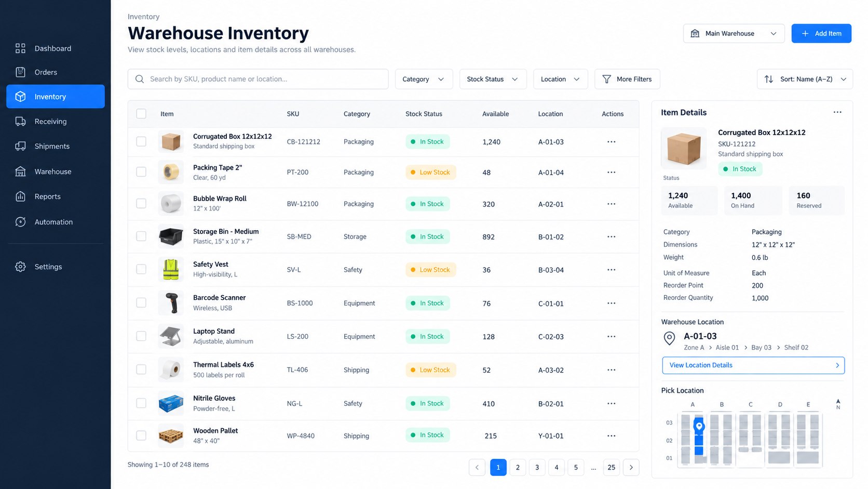The image size is (868, 489).
Task: Jump to page 25 of results
Action: coord(612,467)
